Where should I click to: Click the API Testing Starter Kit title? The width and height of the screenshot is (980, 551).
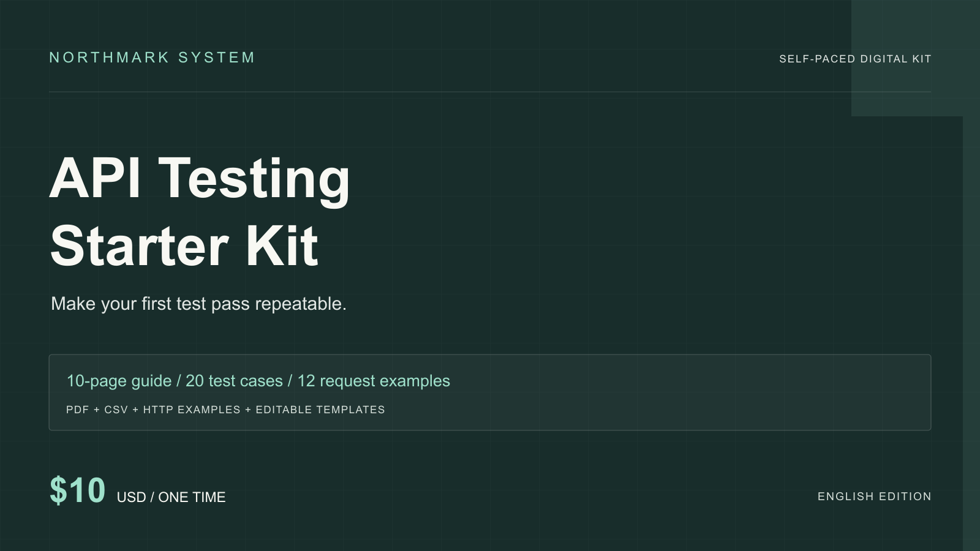[x=200, y=211]
